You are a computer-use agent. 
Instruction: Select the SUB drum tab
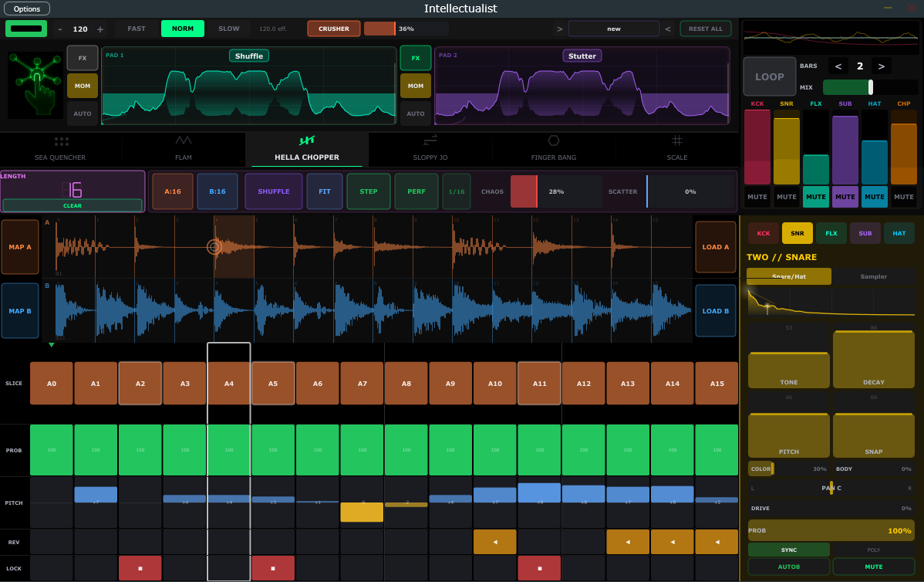(x=865, y=233)
